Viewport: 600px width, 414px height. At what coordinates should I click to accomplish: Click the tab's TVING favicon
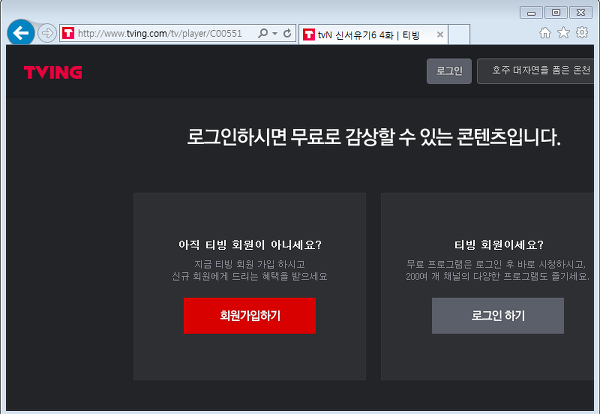(x=309, y=35)
